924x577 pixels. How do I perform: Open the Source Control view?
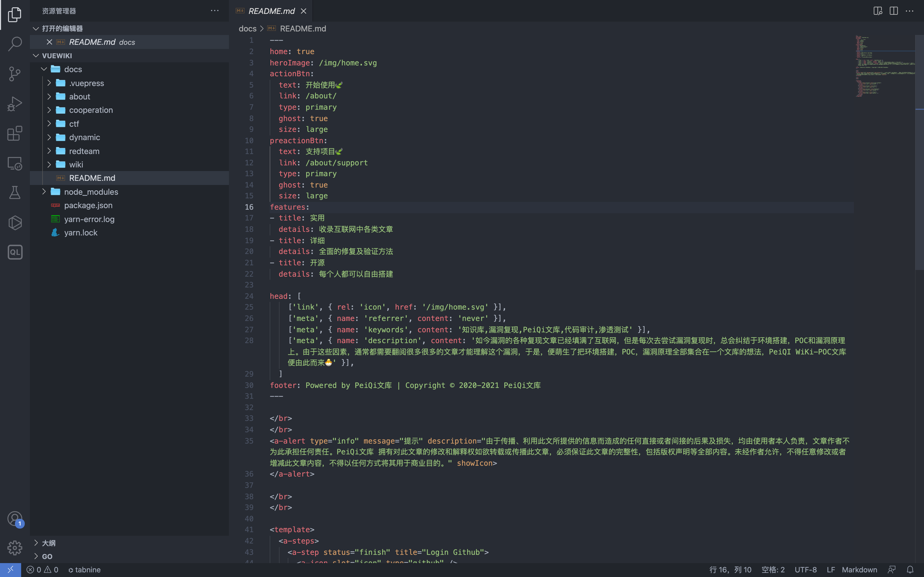14,74
